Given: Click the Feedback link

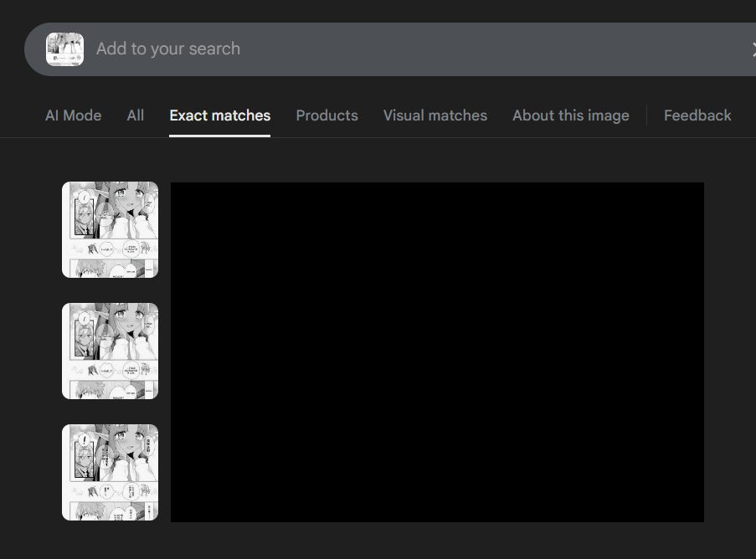Looking at the screenshot, I should click(697, 115).
